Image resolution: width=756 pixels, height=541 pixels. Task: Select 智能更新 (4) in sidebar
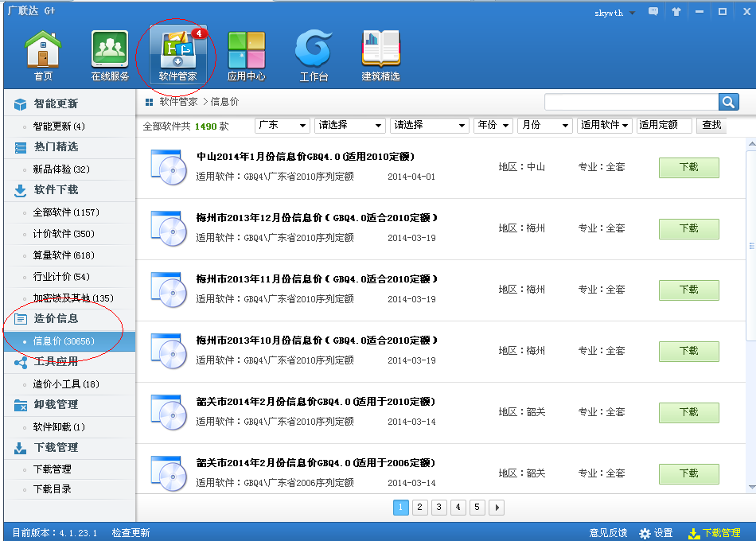click(x=59, y=126)
